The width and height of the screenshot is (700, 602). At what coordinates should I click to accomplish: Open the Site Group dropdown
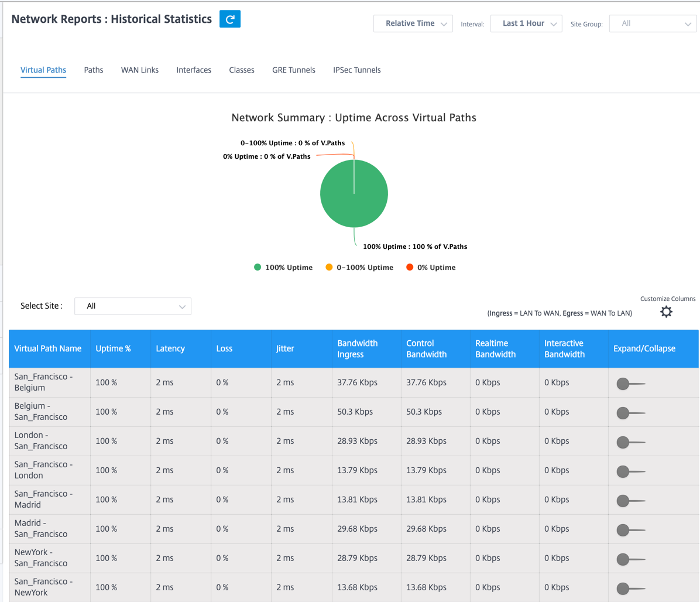coord(653,23)
